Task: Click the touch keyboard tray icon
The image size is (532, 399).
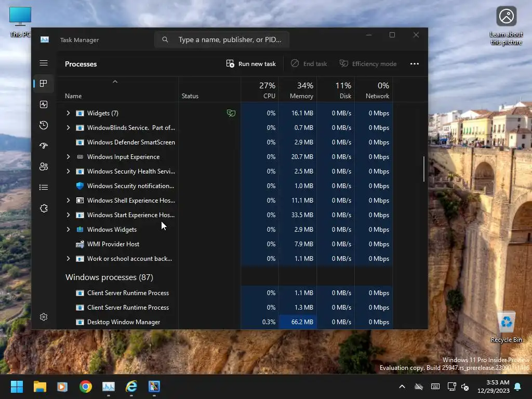Action: tap(435, 387)
